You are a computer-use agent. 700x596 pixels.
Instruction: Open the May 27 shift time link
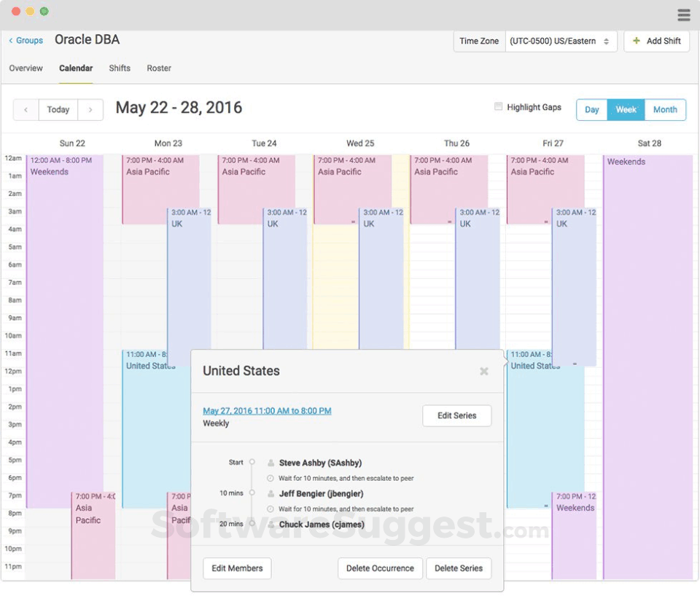[x=267, y=410]
